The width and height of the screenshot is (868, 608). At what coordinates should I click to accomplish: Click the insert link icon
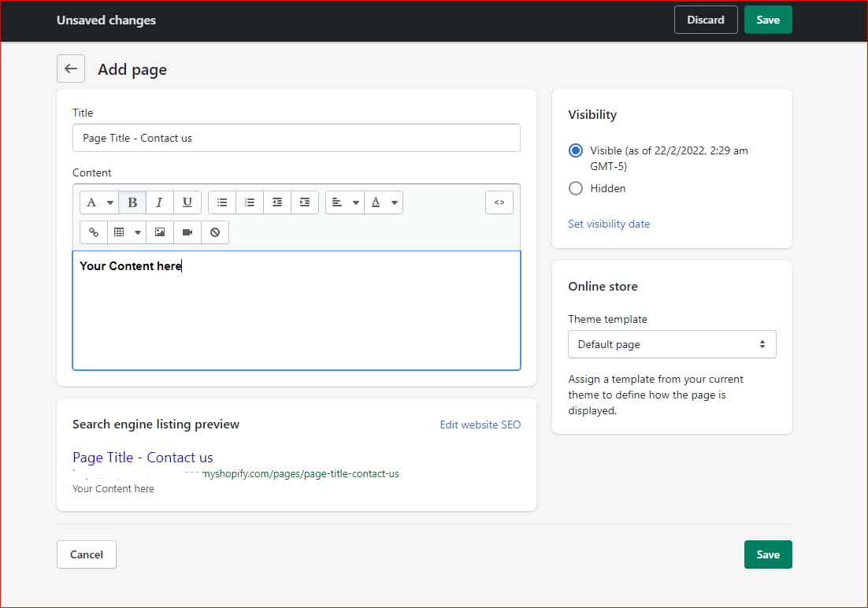[x=93, y=232]
